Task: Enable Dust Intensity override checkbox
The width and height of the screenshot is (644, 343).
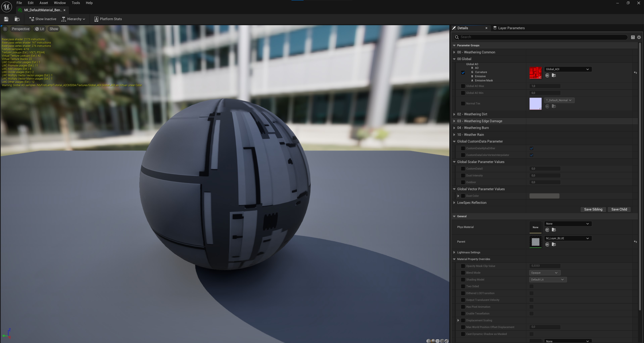Action: point(463,176)
